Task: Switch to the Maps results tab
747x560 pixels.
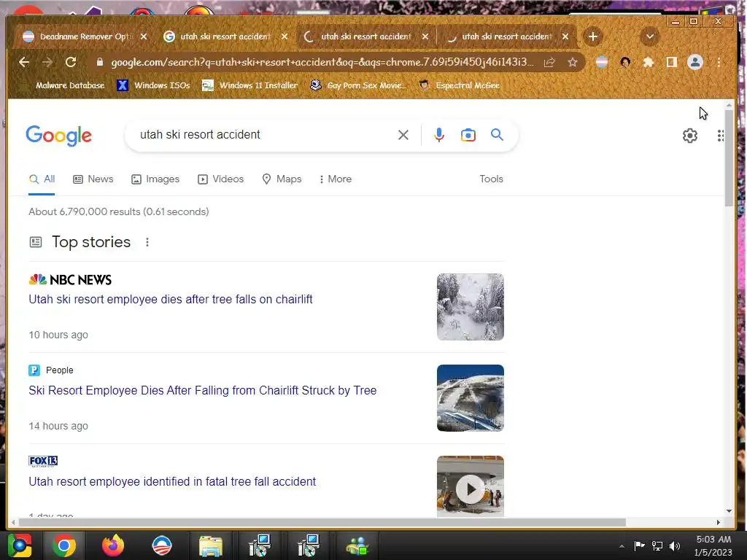Action: click(x=282, y=179)
